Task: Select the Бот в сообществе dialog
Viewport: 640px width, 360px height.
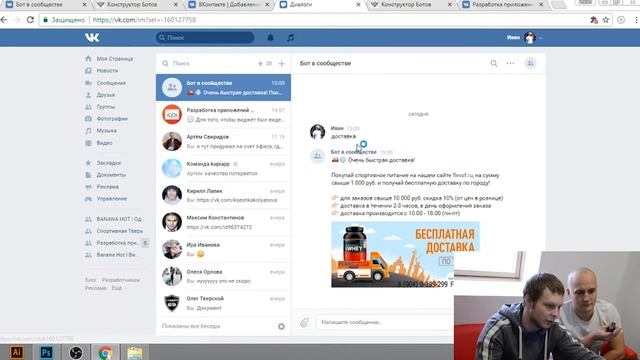Action: [223, 87]
